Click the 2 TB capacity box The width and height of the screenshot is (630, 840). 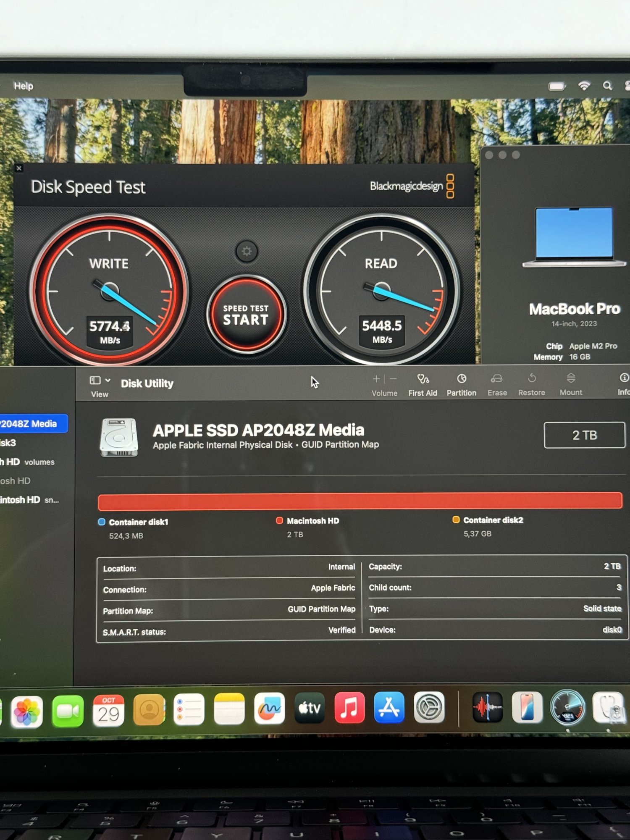[584, 435]
